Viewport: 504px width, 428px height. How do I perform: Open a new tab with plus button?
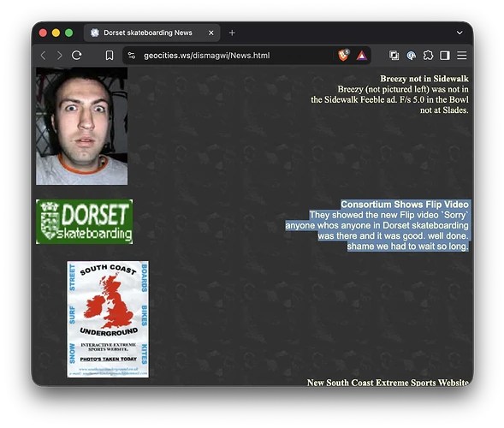tap(232, 33)
